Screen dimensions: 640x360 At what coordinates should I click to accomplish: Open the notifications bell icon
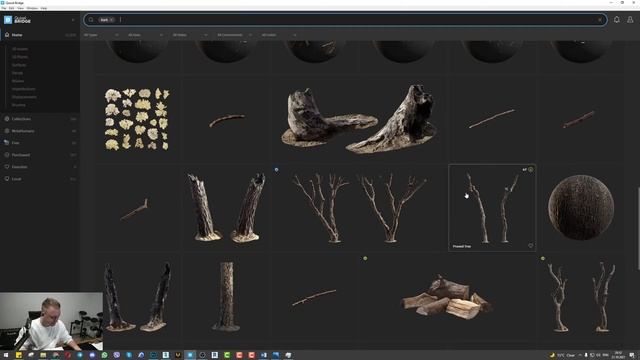616,20
